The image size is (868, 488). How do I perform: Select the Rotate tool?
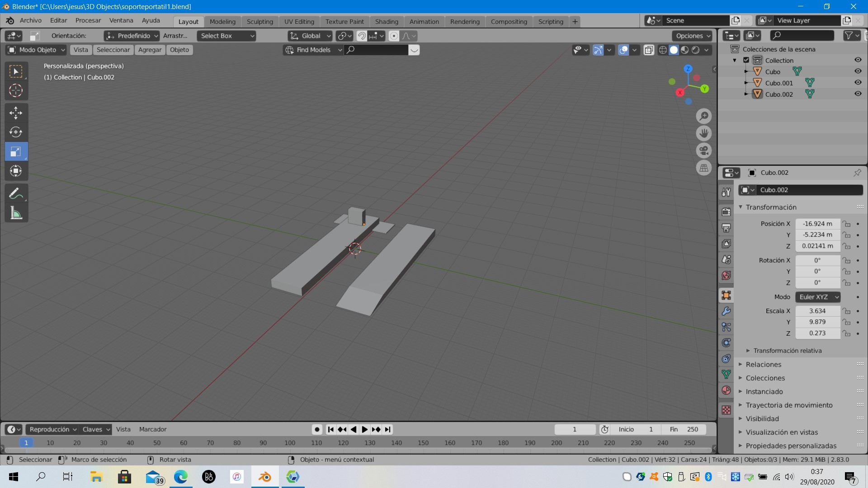(16, 132)
